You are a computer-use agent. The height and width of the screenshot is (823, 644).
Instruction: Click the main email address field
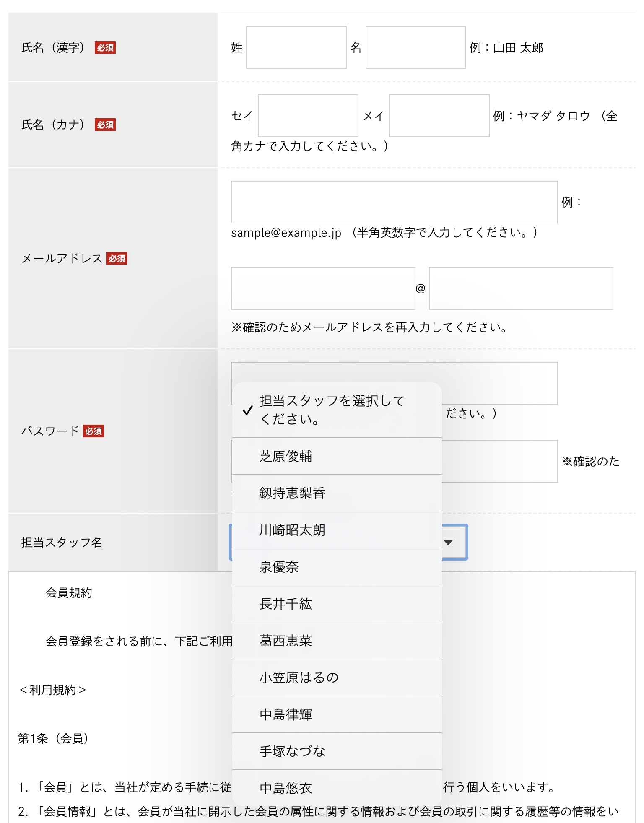tap(394, 202)
